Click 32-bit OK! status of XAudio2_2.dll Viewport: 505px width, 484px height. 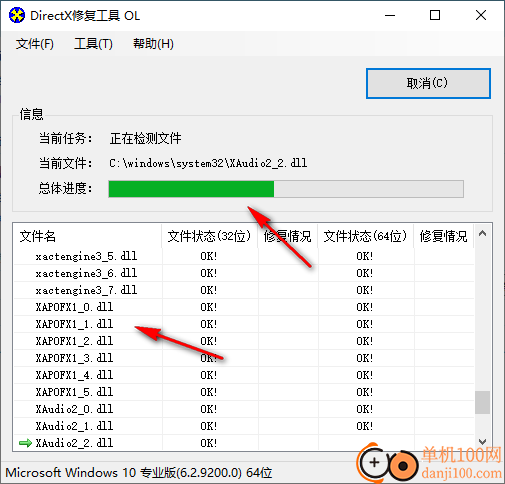[209, 443]
